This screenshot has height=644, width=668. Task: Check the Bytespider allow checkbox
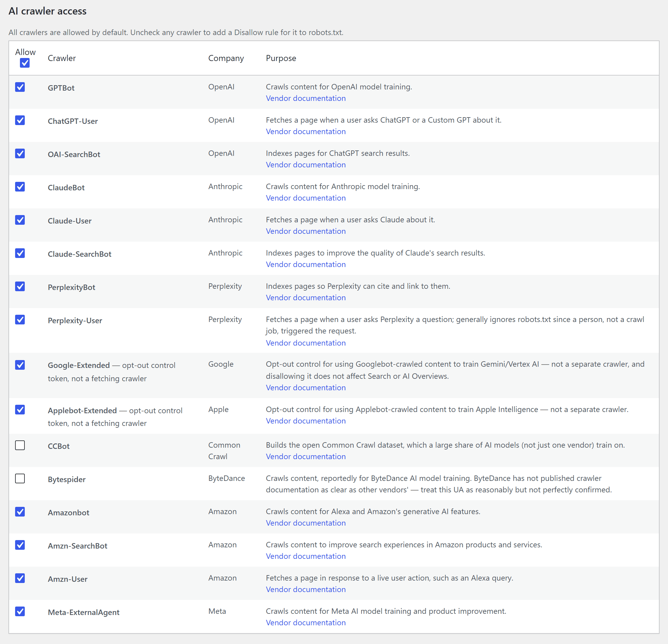click(20, 479)
